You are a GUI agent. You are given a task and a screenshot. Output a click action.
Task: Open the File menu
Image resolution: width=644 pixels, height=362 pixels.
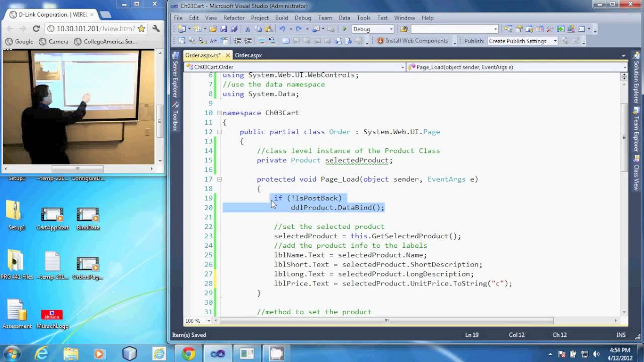click(x=178, y=18)
